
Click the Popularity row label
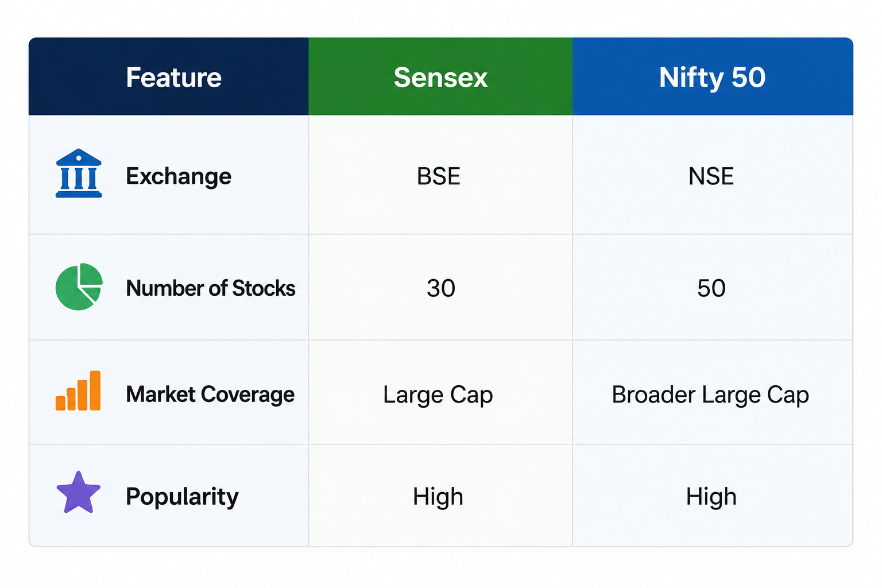pyautogui.click(x=182, y=497)
